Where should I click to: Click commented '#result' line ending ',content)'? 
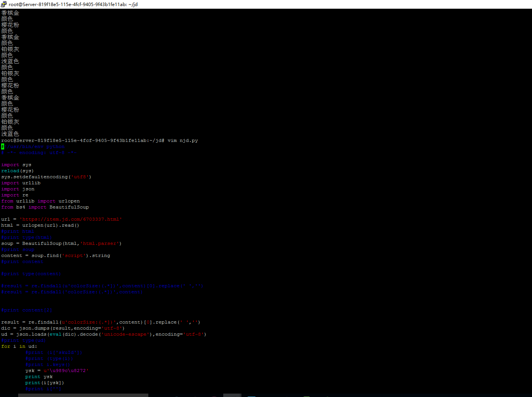(72, 292)
